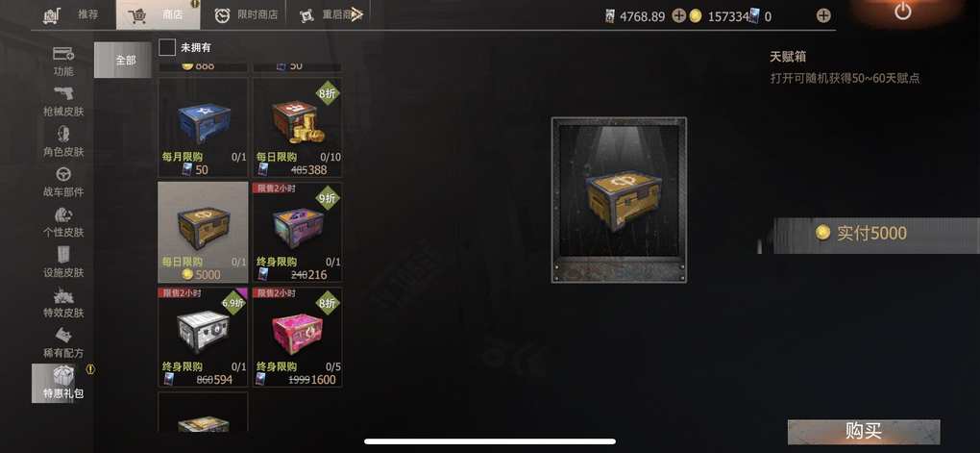Add blue tickets with the plus icon
The height and width of the screenshot is (453, 980).
click(x=823, y=16)
